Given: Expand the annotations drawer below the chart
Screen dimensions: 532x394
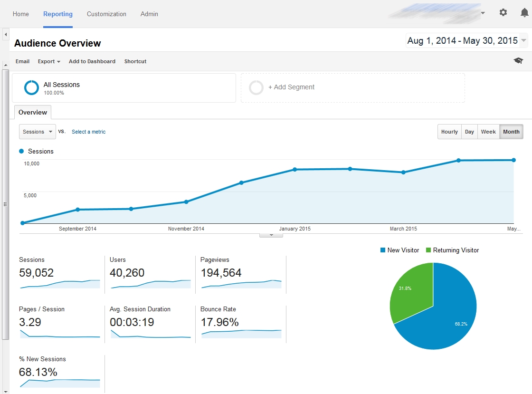Looking at the screenshot, I should 271,234.
